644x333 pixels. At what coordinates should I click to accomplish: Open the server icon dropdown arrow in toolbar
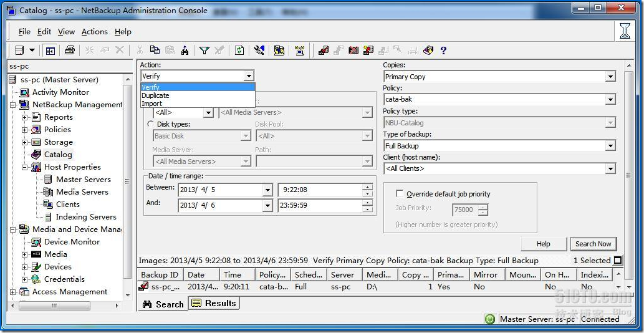click(x=32, y=51)
